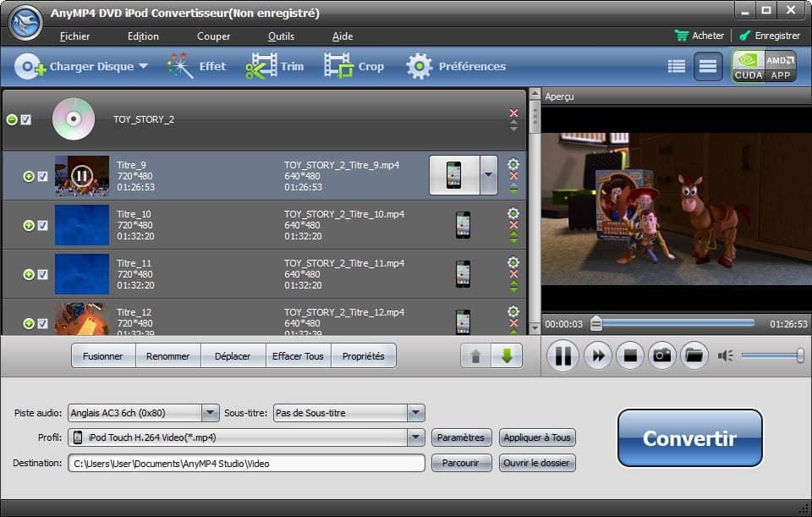The image size is (812, 517).
Task: Click the Titre_9 thumbnail
Action: coord(82,176)
